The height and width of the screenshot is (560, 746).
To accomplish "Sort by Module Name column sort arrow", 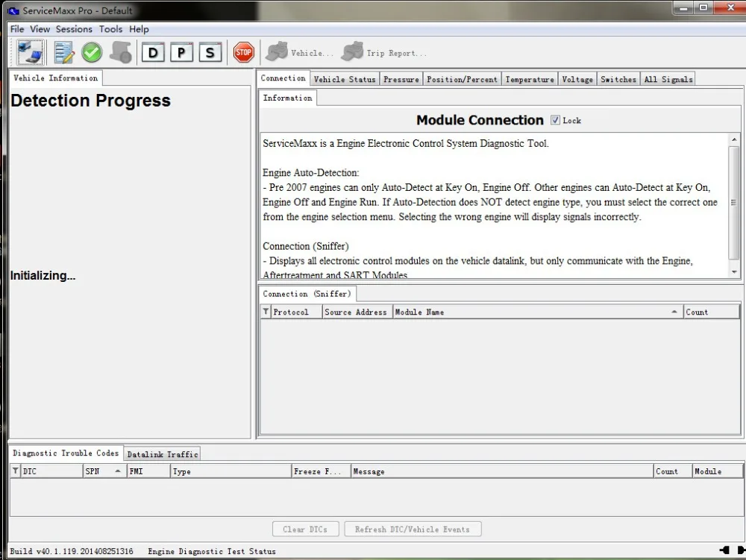I will (674, 312).
